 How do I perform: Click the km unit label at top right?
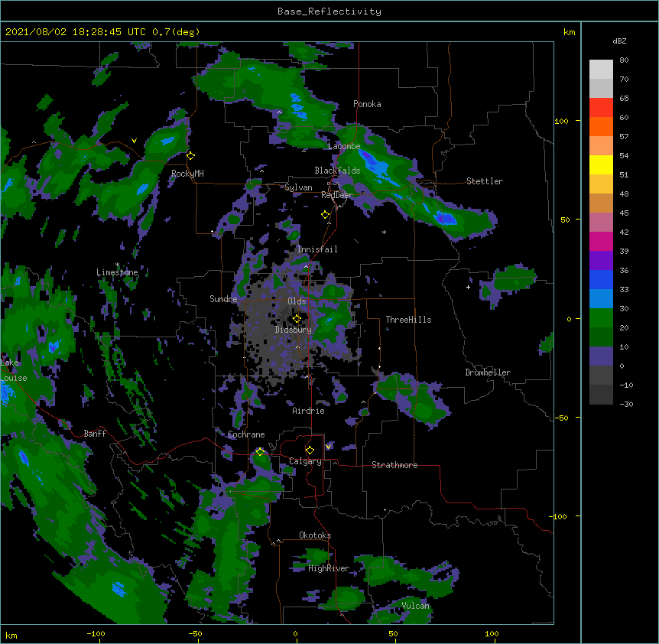(570, 32)
